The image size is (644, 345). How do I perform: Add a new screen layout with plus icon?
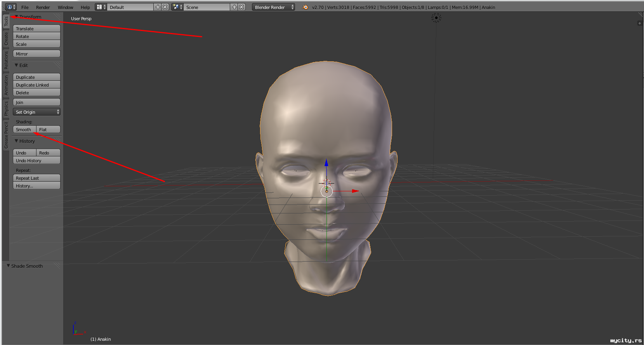pyautogui.click(x=158, y=7)
